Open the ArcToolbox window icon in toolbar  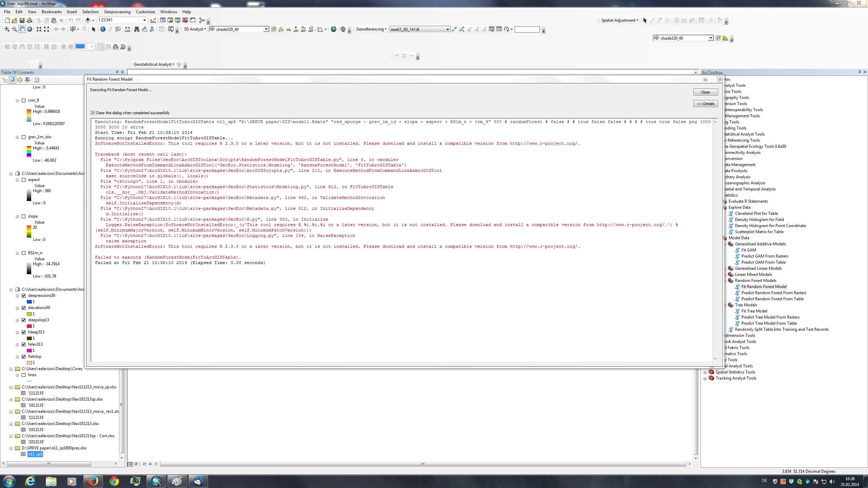pyautogui.click(x=185, y=20)
